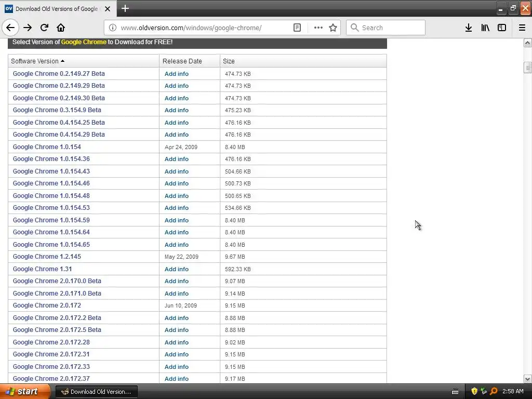Image resolution: width=532 pixels, height=399 pixels.
Task: Toggle reader view icon in address bar
Action: (x=297, y=28)
